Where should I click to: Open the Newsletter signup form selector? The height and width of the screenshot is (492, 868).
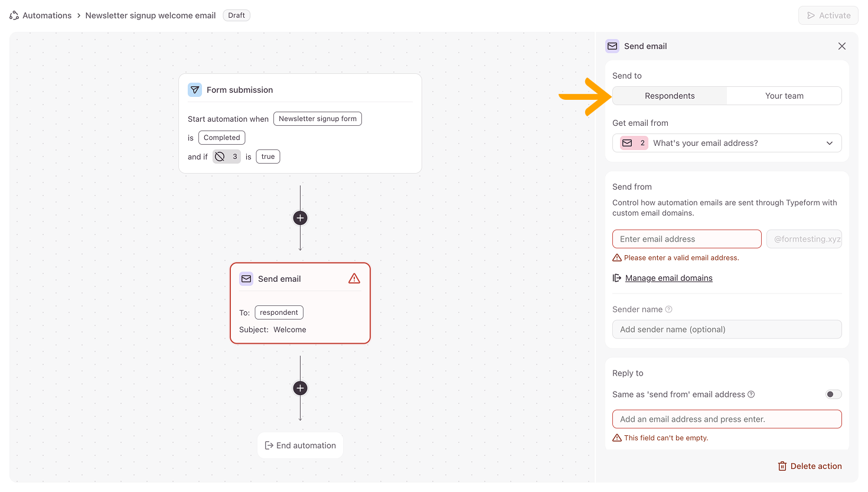(x=318, y=119)
